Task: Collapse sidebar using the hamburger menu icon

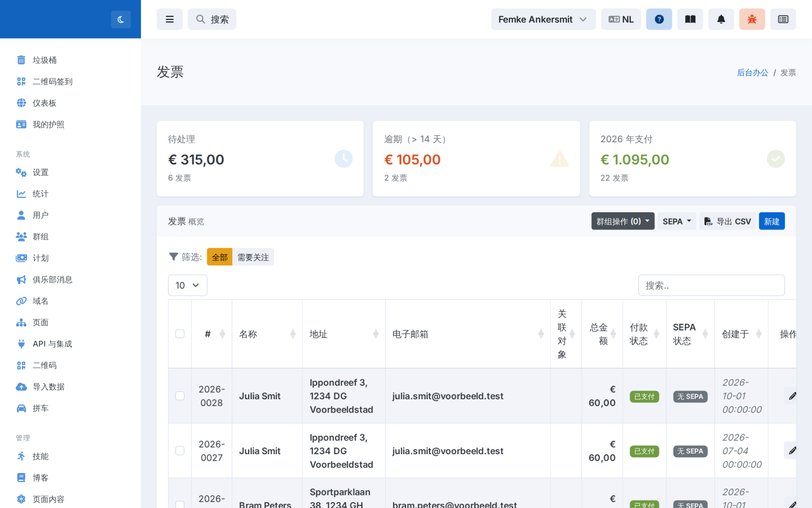Action: [170, 19]
